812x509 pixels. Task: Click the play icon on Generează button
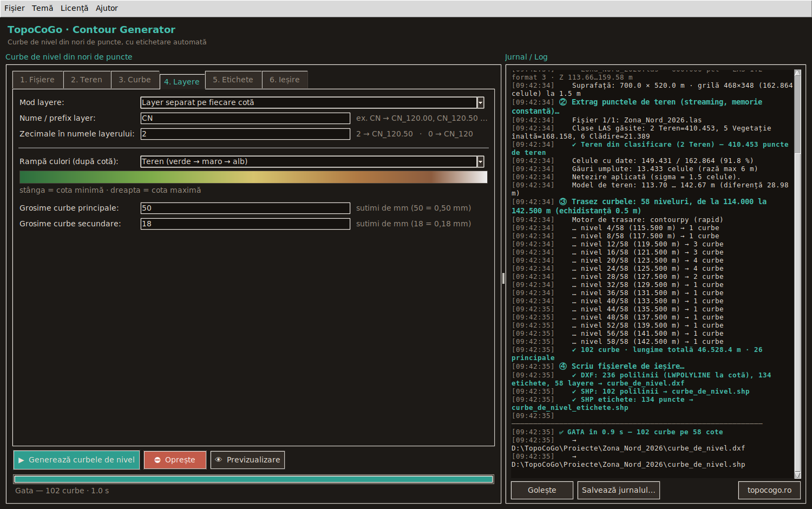pos(21,460)
